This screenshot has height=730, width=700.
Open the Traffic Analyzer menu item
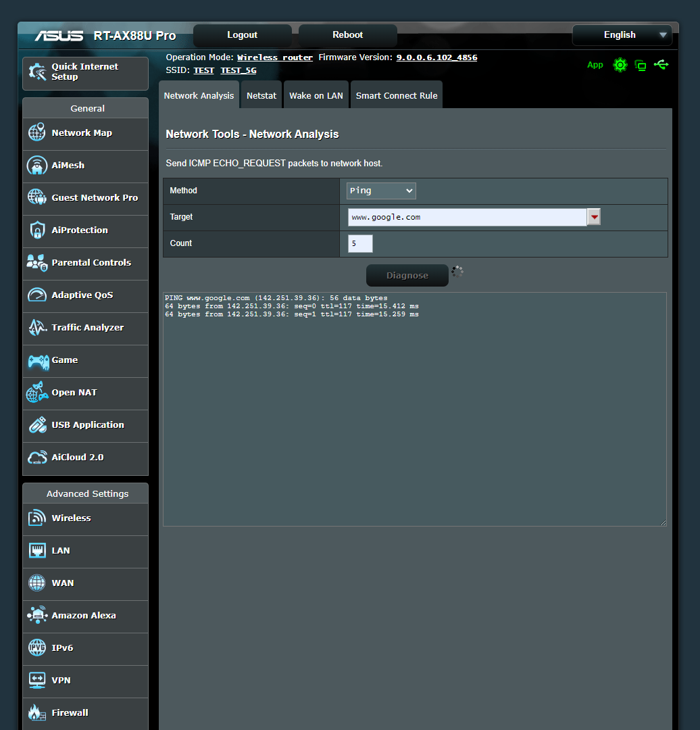coord(86,328)
